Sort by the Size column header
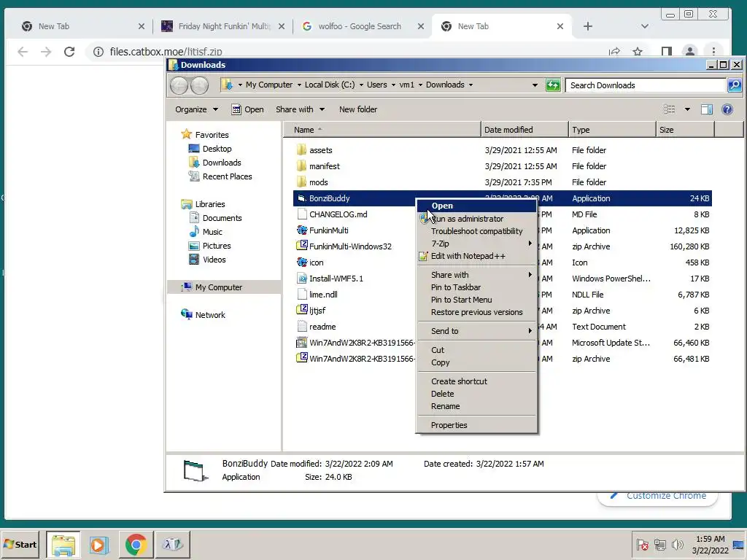This screenshot has height=560, width=747. coord(685,130)
